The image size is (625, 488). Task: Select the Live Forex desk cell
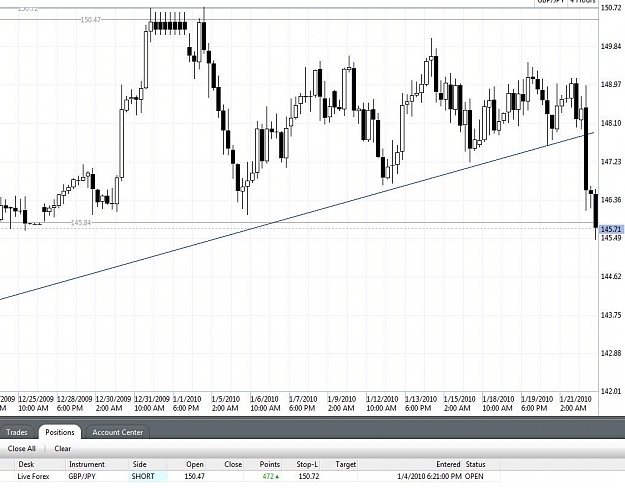click(33, 476)
